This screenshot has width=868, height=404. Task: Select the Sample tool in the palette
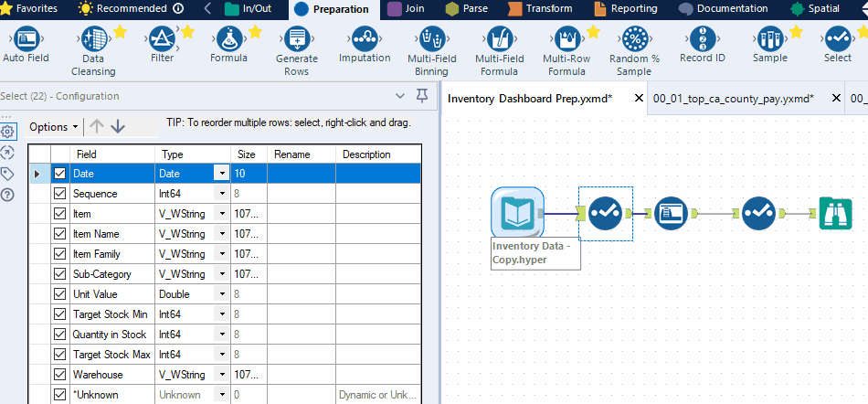click(x=769, y=40)
